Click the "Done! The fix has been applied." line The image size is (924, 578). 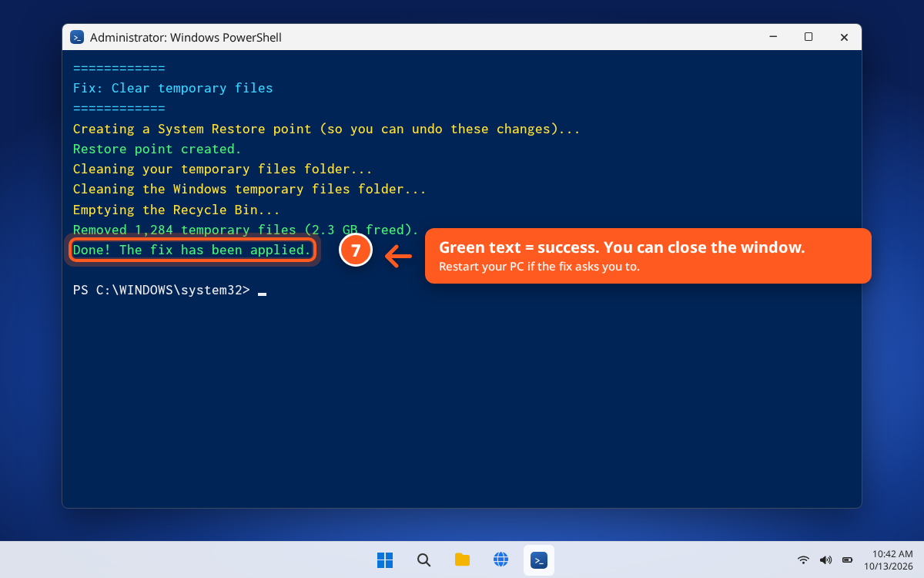click(x=192, y=250)
